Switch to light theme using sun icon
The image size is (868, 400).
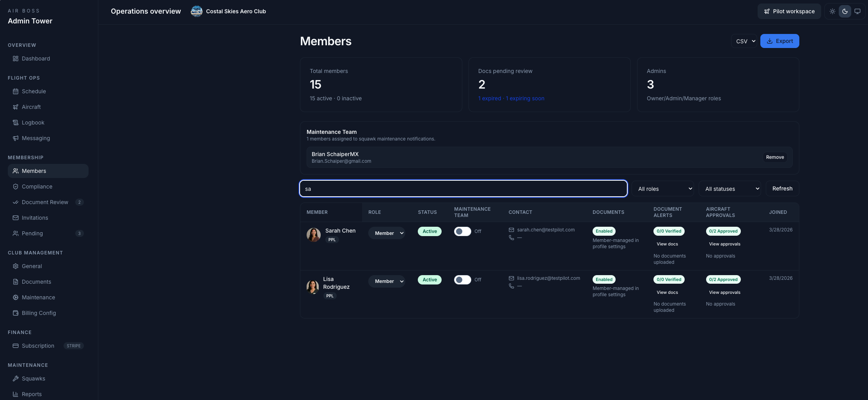[832, 11]
